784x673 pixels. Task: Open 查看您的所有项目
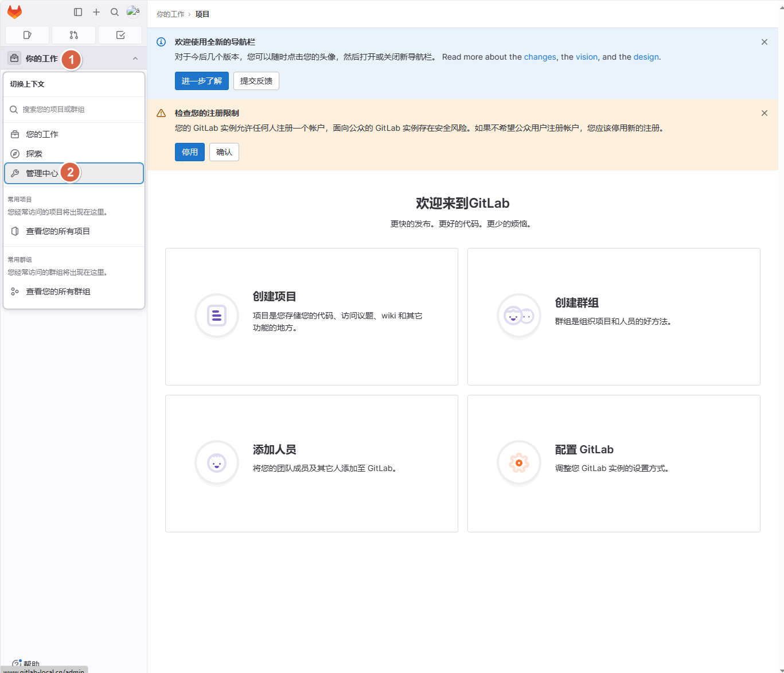point(74,231)
